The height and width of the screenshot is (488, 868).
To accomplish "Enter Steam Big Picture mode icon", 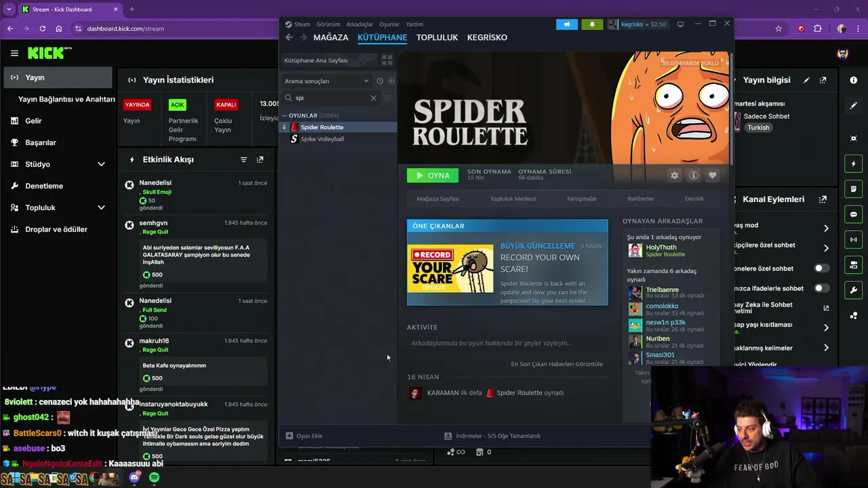I will pos(680,24).
